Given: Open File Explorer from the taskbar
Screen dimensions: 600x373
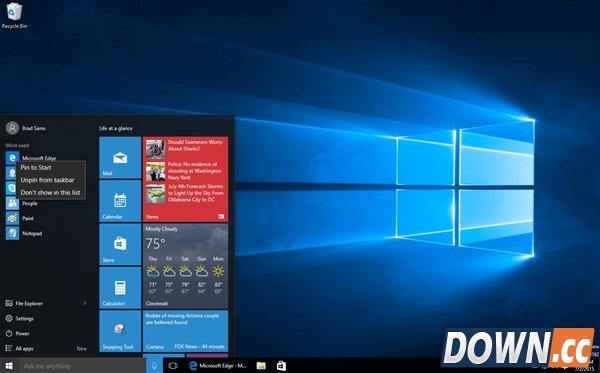Looking at the screenshot, I should click(x=261, y=366).
